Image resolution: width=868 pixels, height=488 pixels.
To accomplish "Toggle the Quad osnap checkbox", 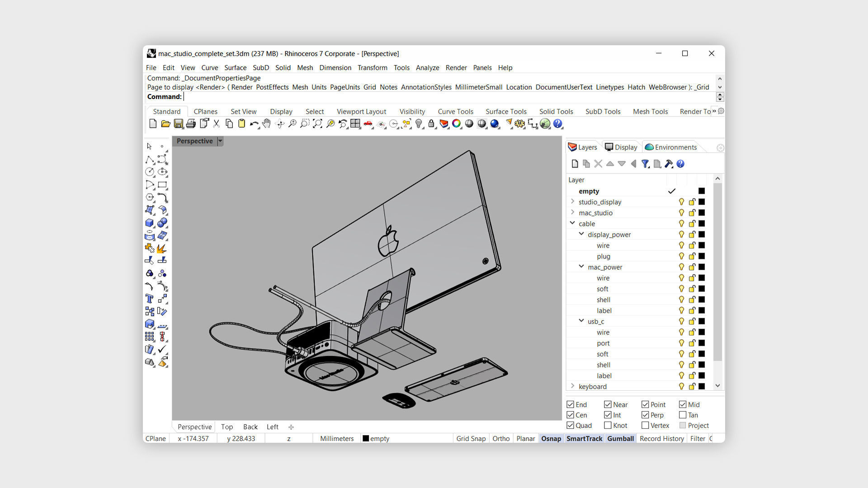I will (571, 426).
